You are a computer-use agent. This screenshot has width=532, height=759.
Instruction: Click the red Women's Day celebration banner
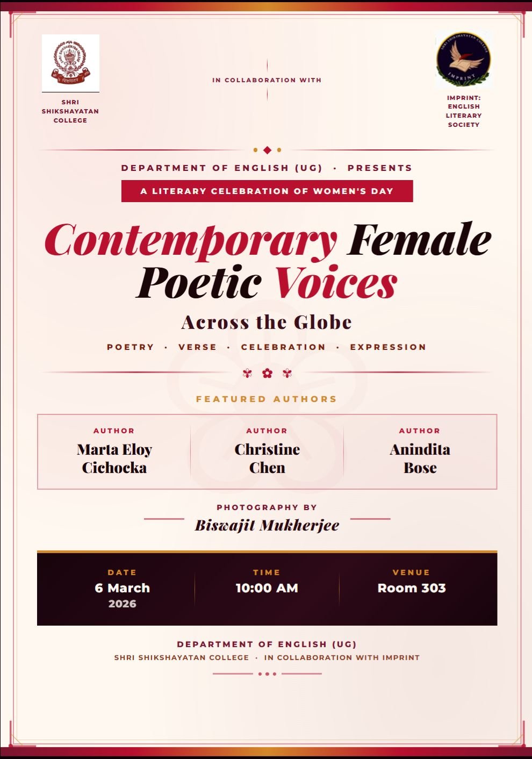click(267, 191)
